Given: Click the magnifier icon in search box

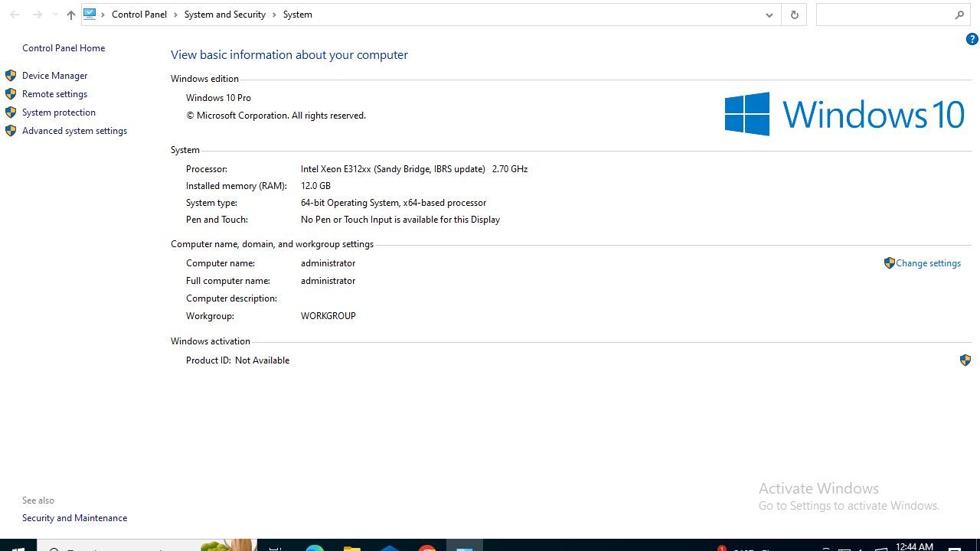Looking at the screenshot, I should 959,15.
